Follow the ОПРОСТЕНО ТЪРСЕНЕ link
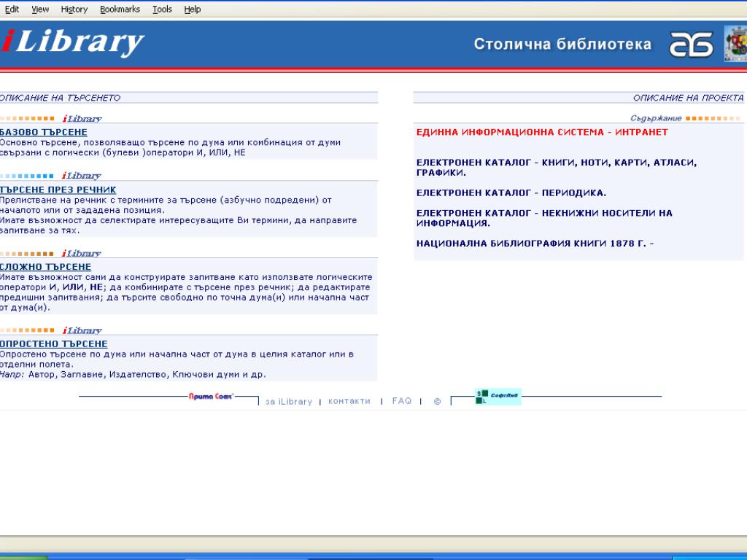The height and width of the screenshot is (560, 747). coord(54,344)
